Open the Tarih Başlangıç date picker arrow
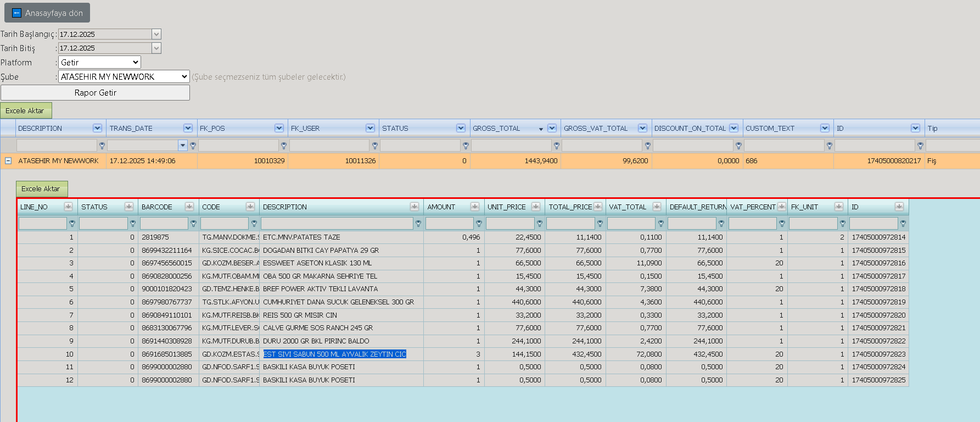This screenshot has height=422, width=980. pyautogui.click(x=156, y=34)
